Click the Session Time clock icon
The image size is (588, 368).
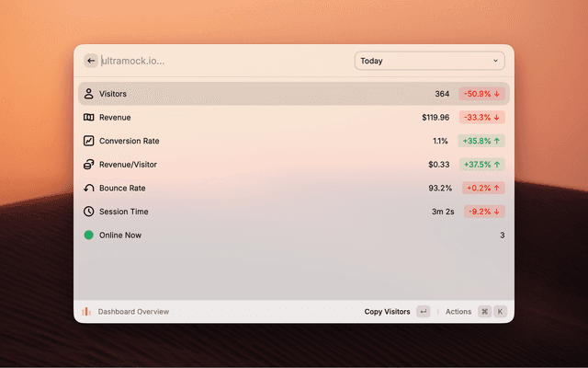[88, 212]
